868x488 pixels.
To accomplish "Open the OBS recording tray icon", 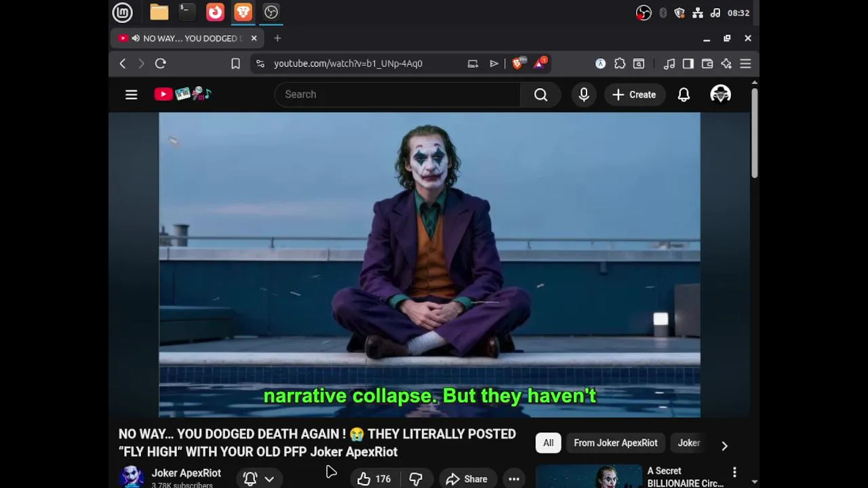I will point(644,13).
